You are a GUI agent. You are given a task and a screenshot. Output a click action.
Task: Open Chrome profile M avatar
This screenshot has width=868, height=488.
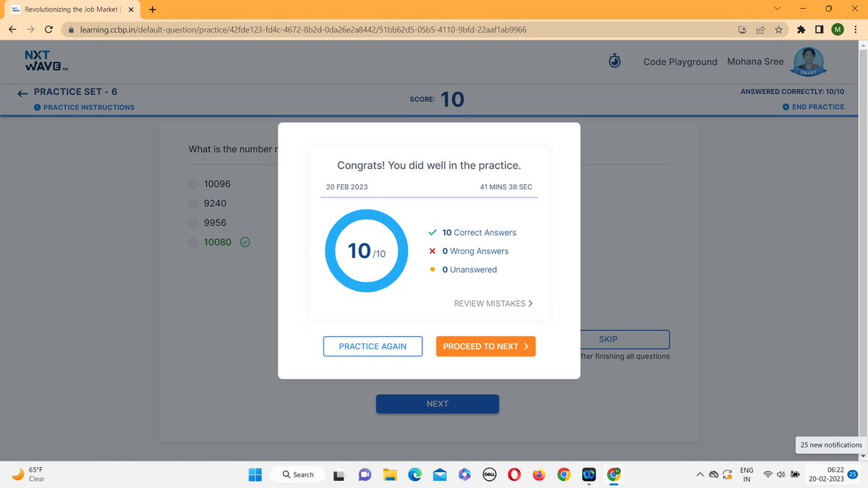837,30
